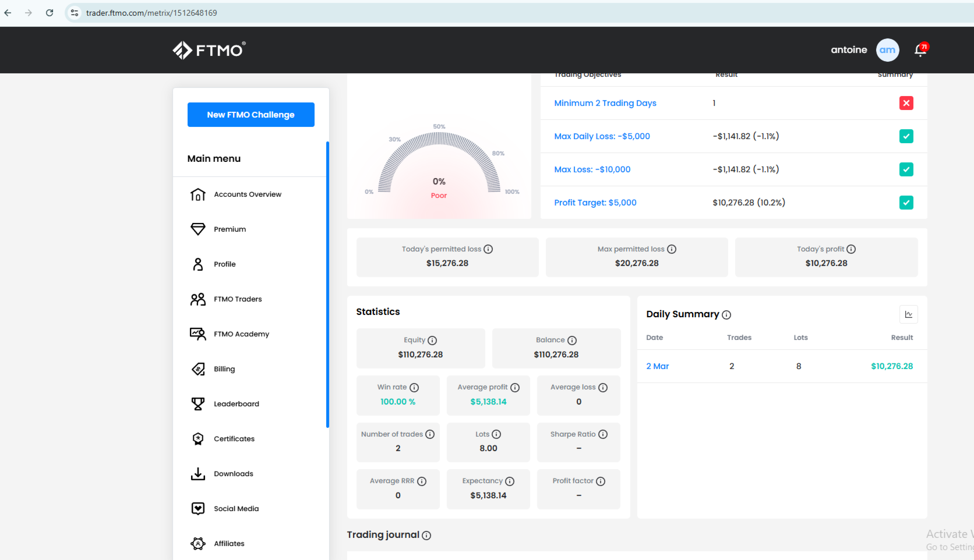Reload the page in browser
The height and width of the screenshot is (560, 974).
click(50, 13)
